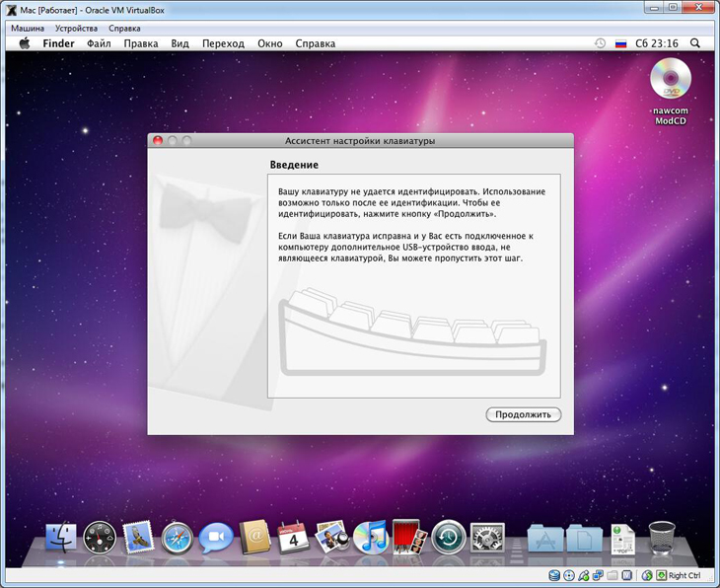Click the Введение heading in the assistant
Viewport: 720px width, 588px height.
[294, 165]
